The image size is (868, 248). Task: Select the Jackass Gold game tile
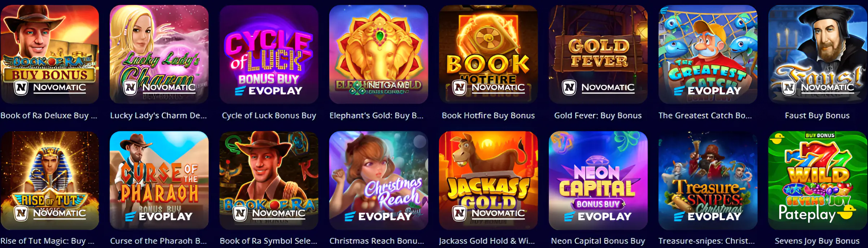(x=489, y=181)
